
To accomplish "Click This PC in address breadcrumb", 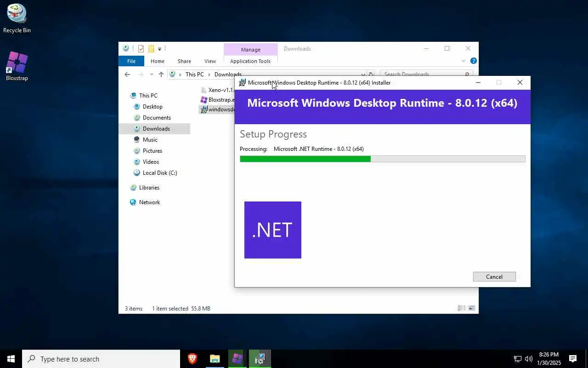I will click(x=195, y=75).
